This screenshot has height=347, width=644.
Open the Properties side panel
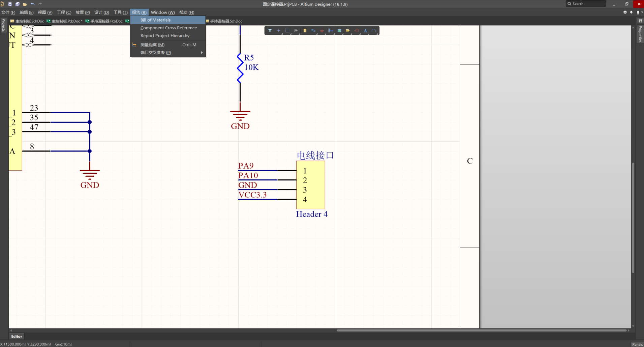click(640, 34)
